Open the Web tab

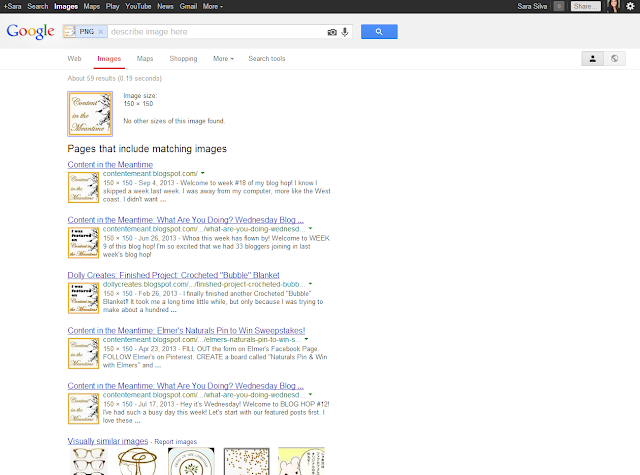(x=74, y=58)
